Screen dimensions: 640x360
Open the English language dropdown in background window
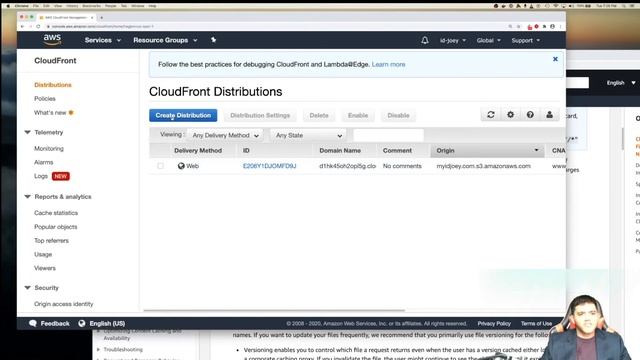coord(620,83)
